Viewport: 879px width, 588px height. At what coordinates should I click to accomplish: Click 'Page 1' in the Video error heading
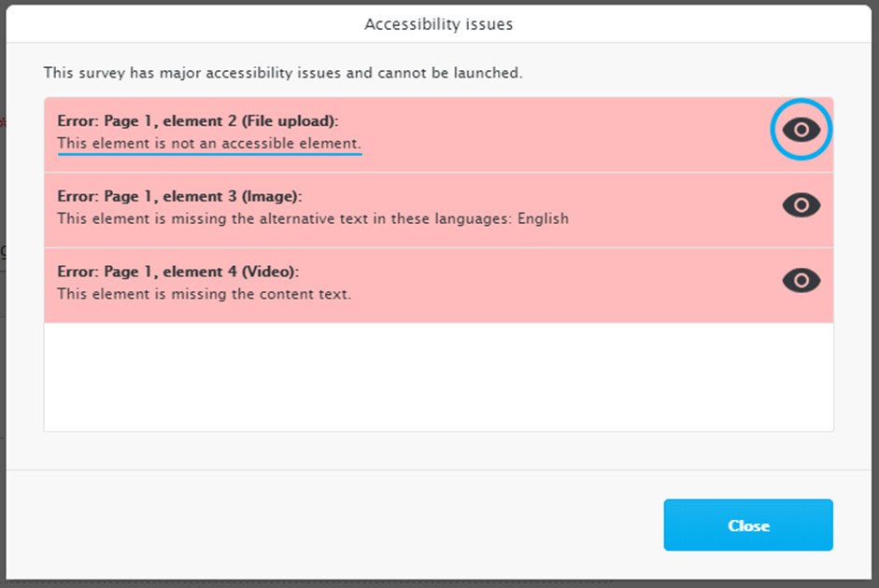click(128, 272)
